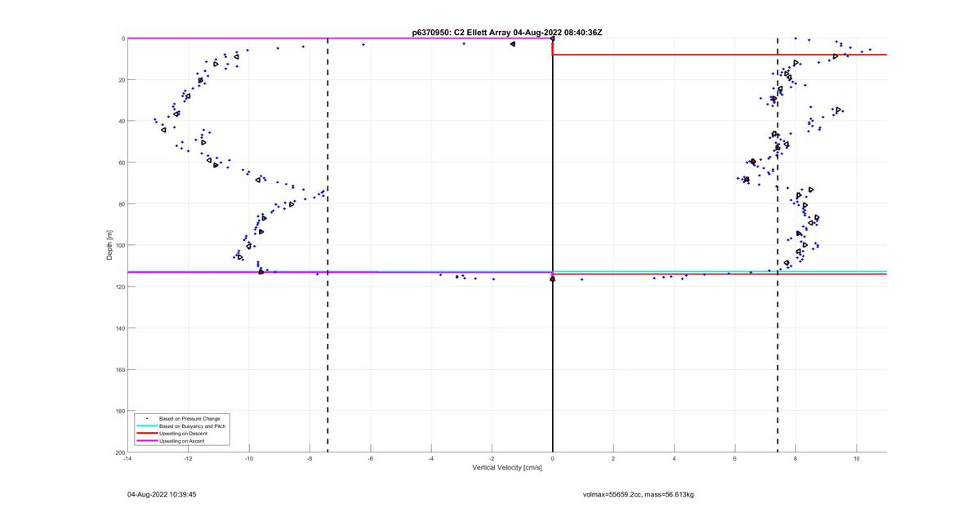Viewport: 980px width, 508px height.
Task: Click y-axis tick label '80'
Action: coord(121,204)
